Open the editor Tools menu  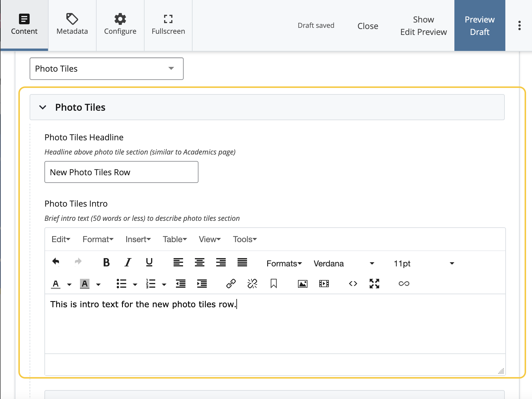[x=245, y=239]
